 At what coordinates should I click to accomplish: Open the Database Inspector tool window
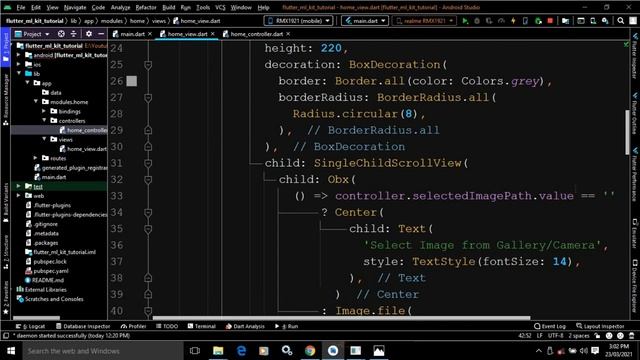83,326
